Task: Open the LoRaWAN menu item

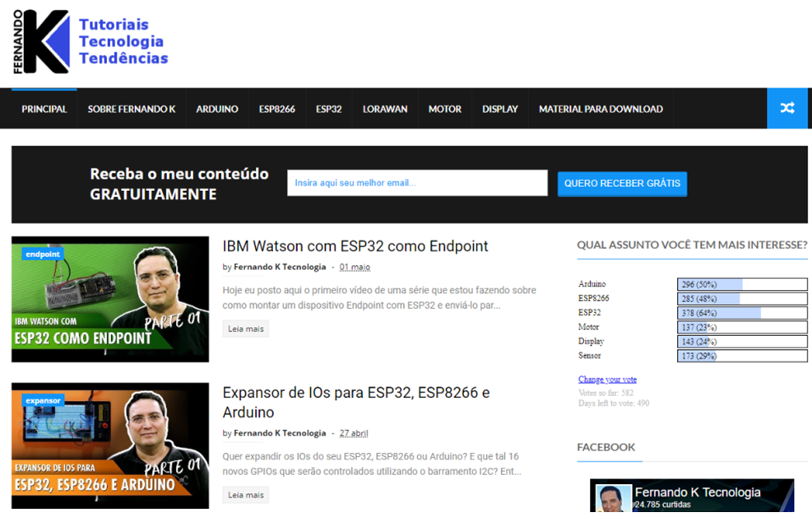Action: 385,109
